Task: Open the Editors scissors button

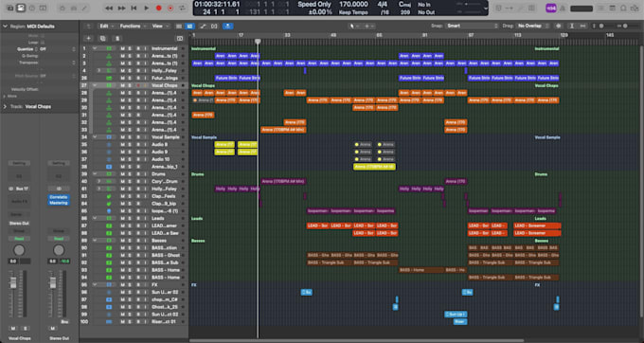Action: (84, 8)
